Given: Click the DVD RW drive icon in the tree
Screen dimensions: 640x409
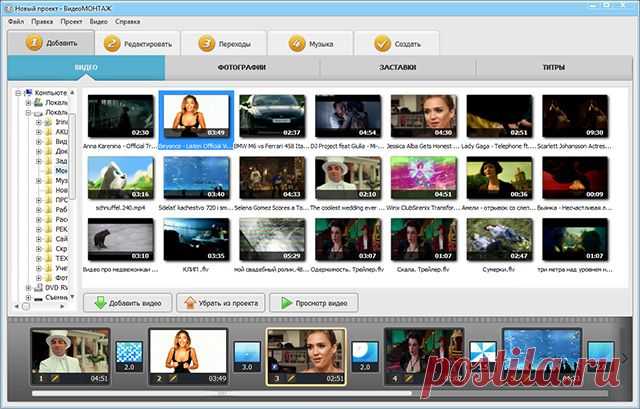Looking at the screenshot, I should point(38,287).
